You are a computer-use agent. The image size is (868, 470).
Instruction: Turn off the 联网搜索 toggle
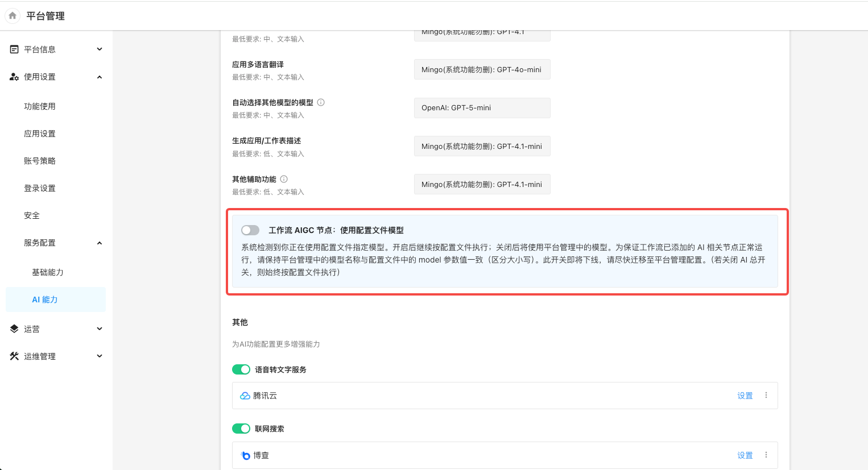(241, 429)
